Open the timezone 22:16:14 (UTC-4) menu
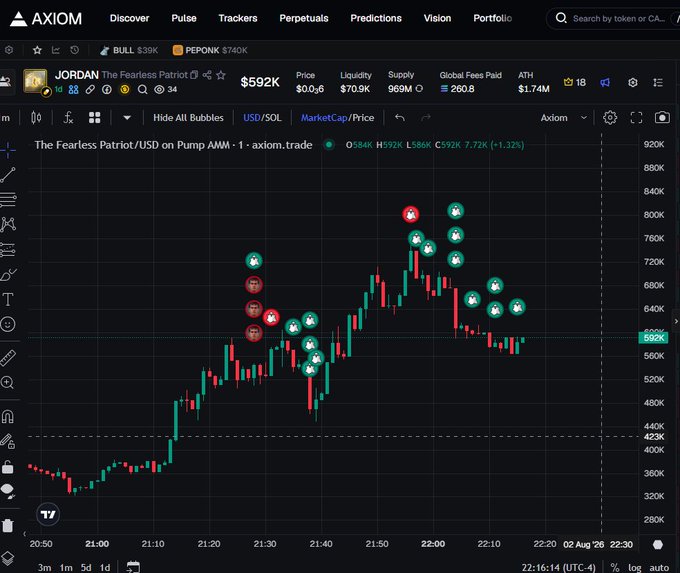This screenshot has width=680, height=573. pyautogui.click(x=559, y=567)
